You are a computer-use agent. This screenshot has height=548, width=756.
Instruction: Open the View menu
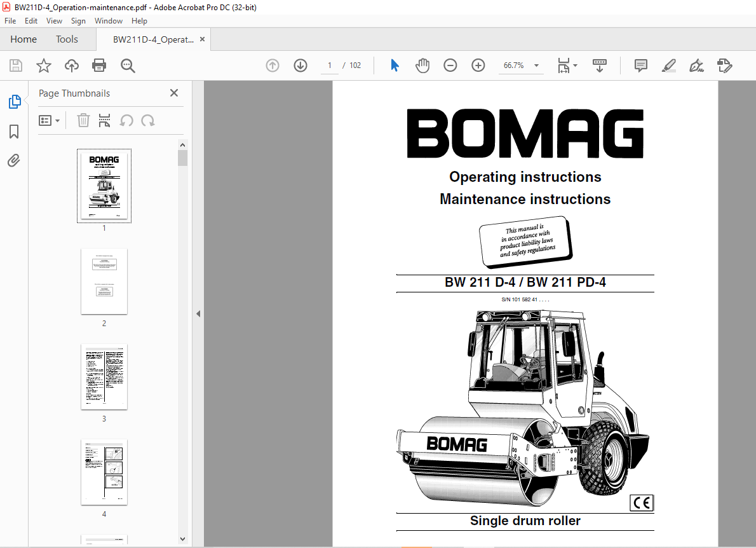click(54, 21)
